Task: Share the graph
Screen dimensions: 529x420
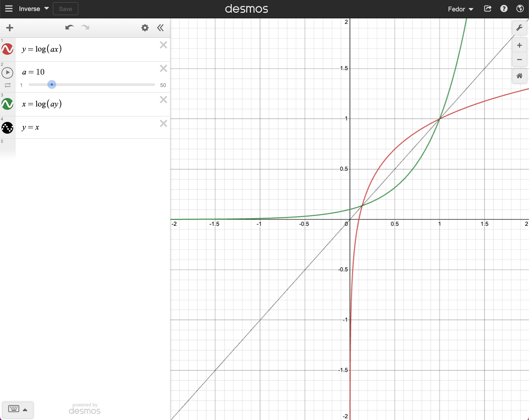Action: (488, 9)
